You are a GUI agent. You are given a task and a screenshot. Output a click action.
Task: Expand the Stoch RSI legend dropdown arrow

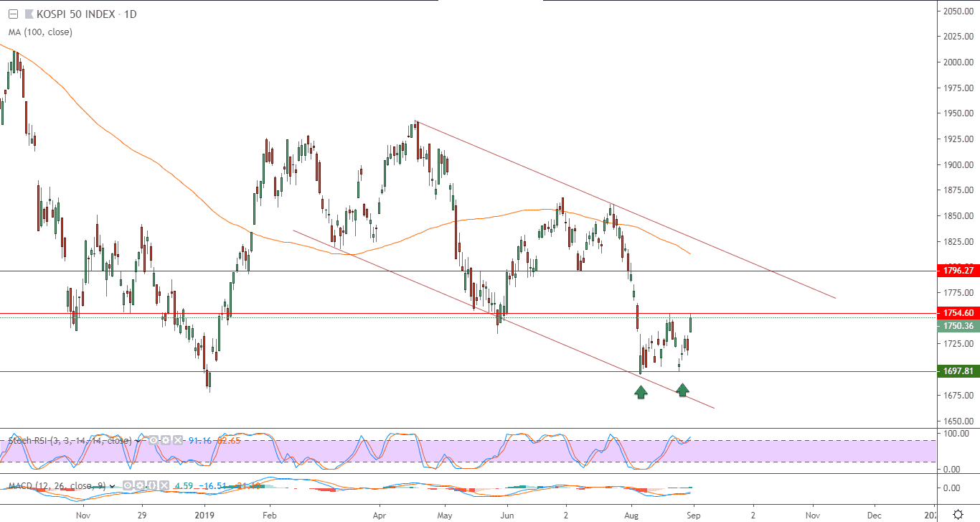pyautogui.click(x=139, y=440)
